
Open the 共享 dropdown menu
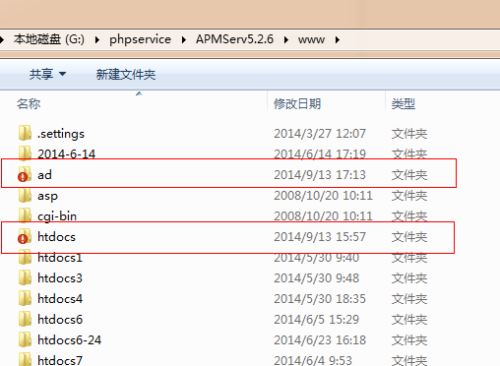[x=48, y=74]
